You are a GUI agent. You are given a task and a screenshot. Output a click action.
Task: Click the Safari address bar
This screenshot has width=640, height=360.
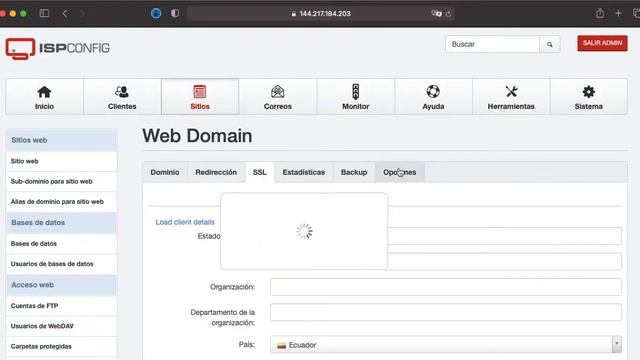click(321, 13)
